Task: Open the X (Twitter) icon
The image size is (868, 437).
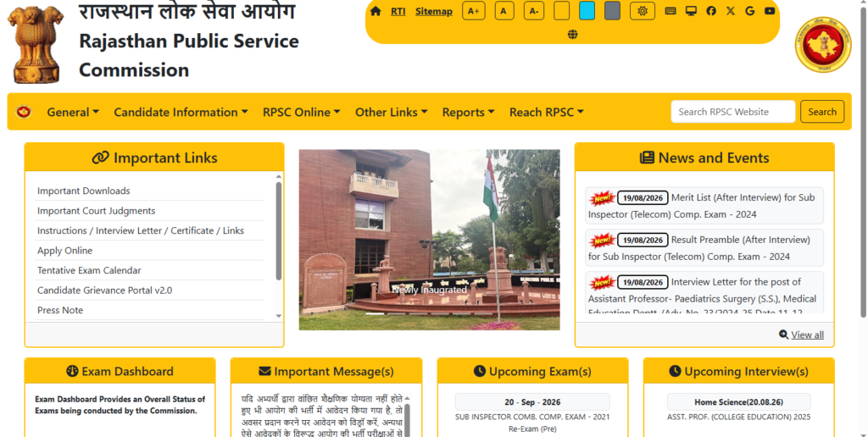Action: point(731,11)
